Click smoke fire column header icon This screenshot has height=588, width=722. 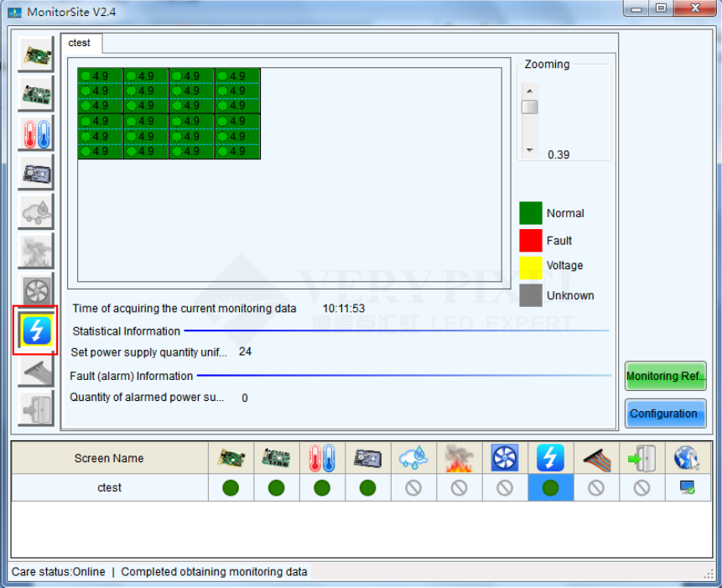coord(459,458)
